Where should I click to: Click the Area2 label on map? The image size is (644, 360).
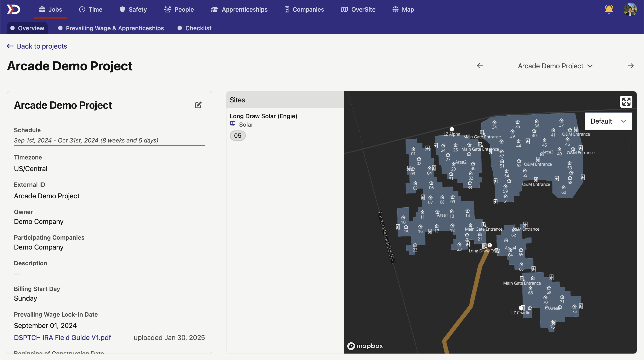(460, 162)
